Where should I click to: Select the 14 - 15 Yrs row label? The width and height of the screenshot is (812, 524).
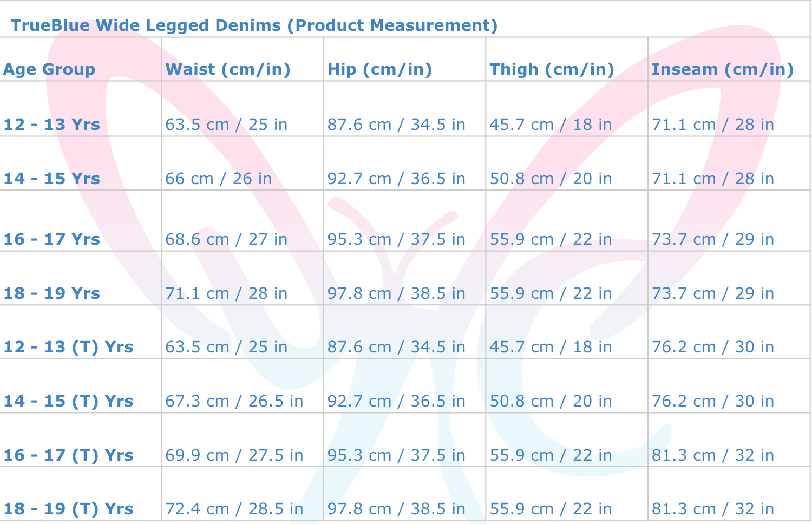(x=52, y=179)
